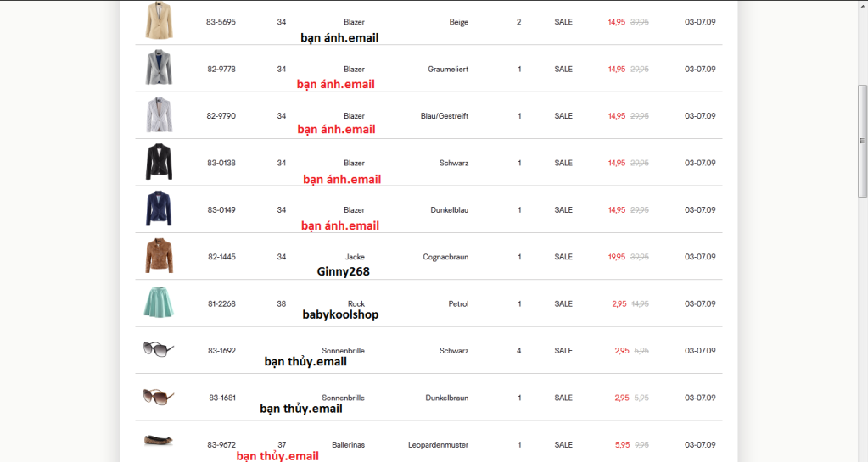868x462 pixels.
Task: Click article number 82-1445 for Jacke
Action: click(221, 257)
